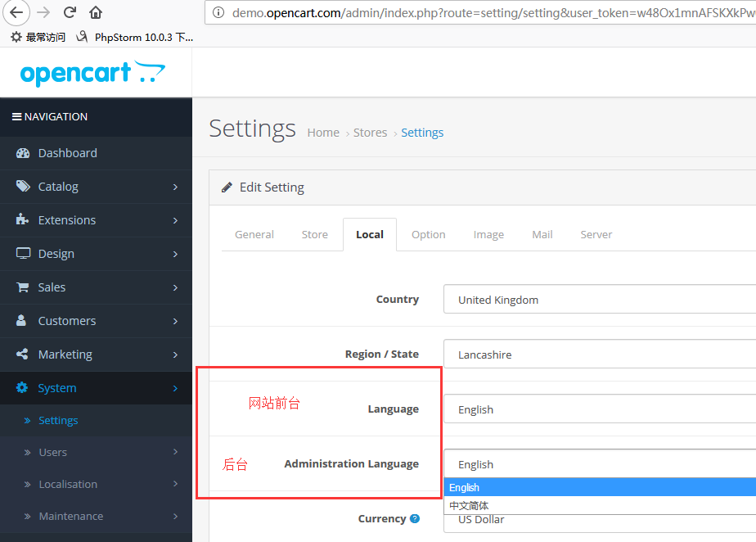
Task: Click the Settings breadcrumb link
Action: [422, 133]
